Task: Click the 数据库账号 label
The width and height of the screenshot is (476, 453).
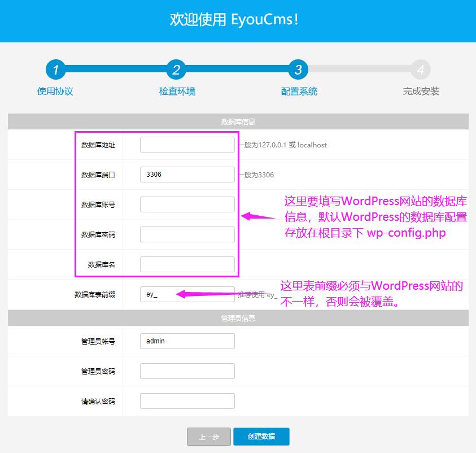Action: point(98,205)
